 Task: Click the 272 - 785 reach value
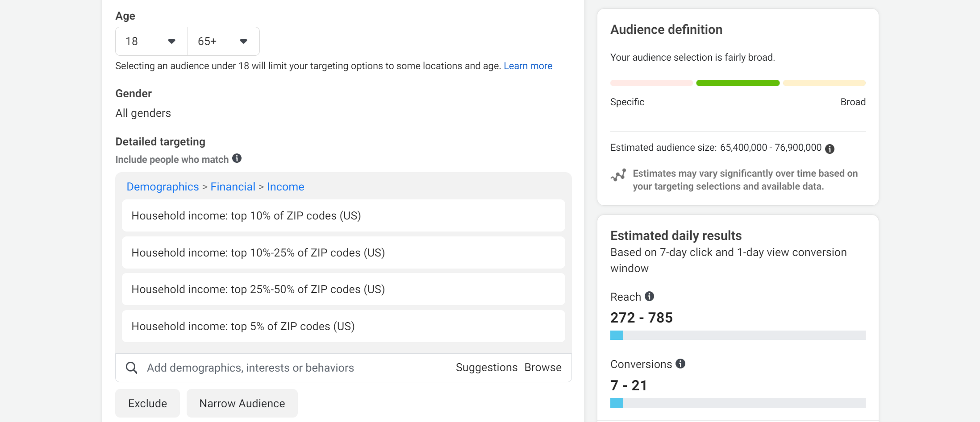641,318
